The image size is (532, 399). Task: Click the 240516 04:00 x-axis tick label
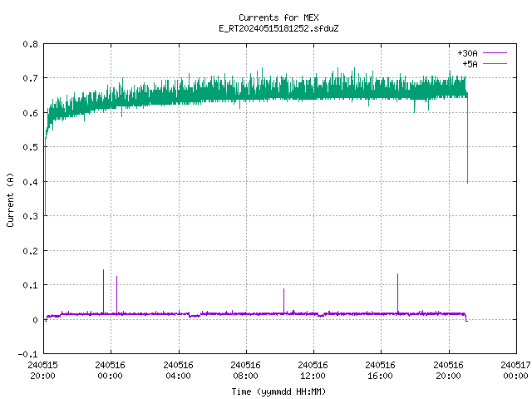[x=178, y=371]
